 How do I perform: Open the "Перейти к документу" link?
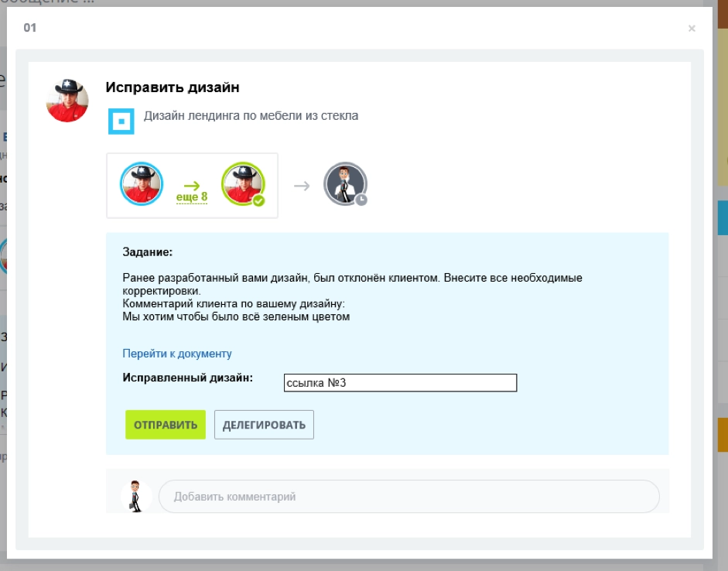(x=177, y=354)
